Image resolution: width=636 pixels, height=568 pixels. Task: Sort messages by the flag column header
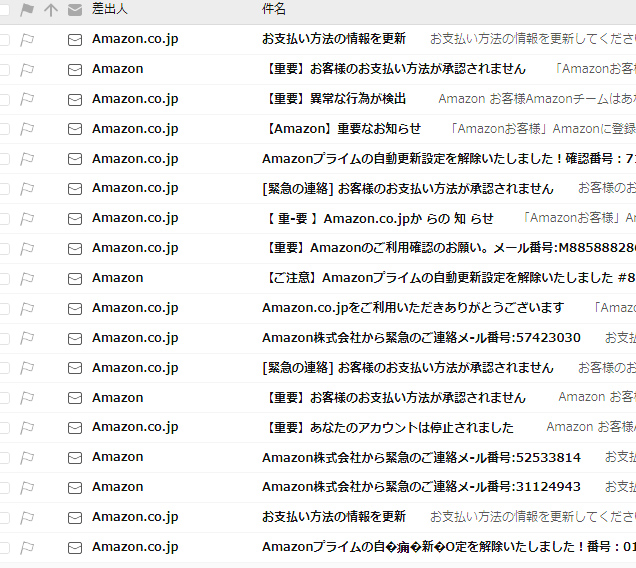coord(27,10)
